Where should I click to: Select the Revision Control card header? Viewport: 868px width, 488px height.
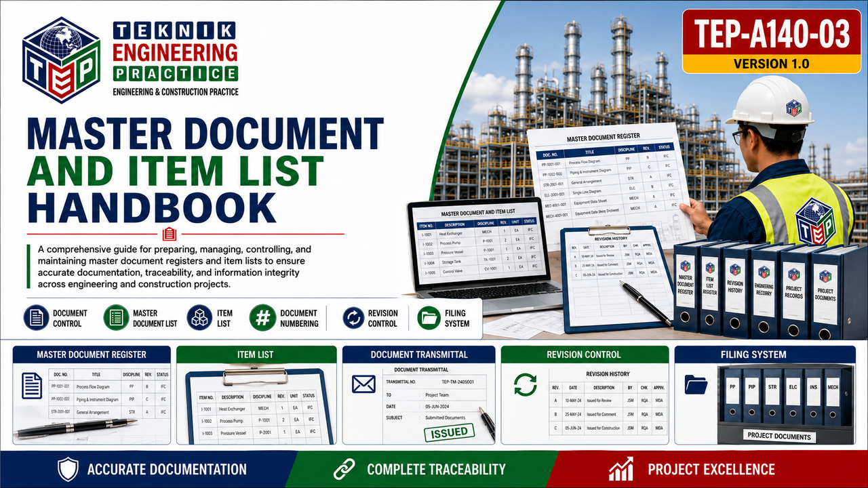583,354
